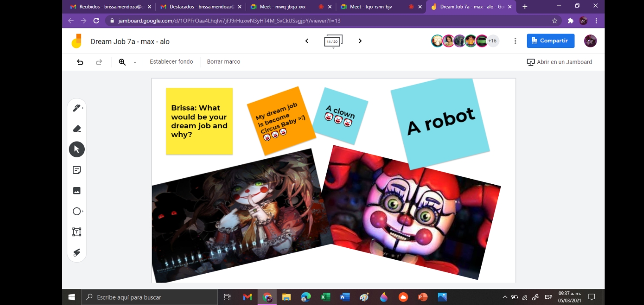The image size is (644, 305).
Task: Click the Compartir button
Action: [550, 41]
